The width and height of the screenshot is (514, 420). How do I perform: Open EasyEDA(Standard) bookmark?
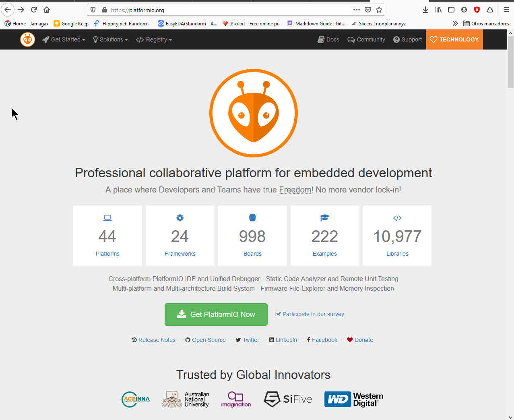pos(188,23)
